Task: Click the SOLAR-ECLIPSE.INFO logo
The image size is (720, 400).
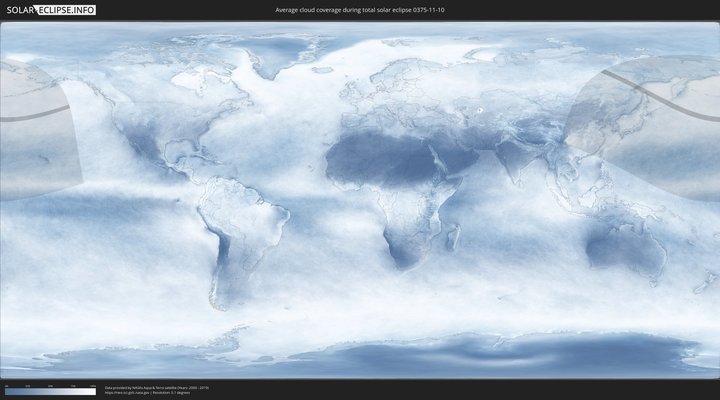Action: coord(51,10)
